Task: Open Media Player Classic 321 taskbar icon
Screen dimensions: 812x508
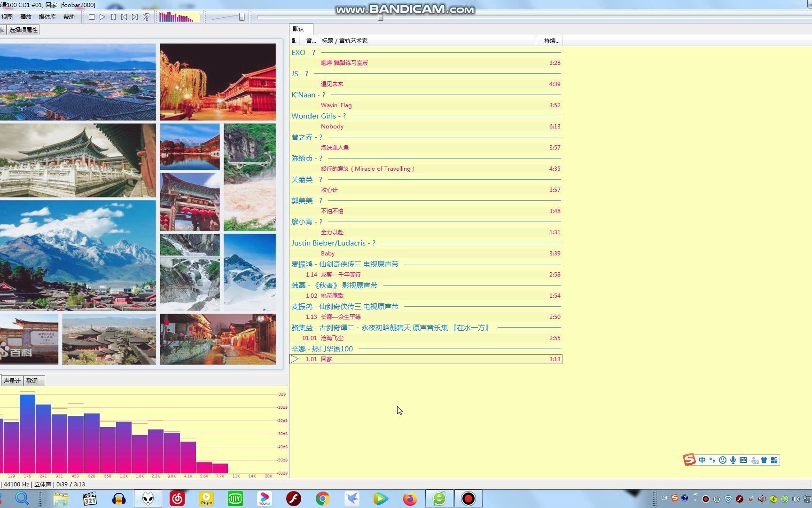Action: 89,499
